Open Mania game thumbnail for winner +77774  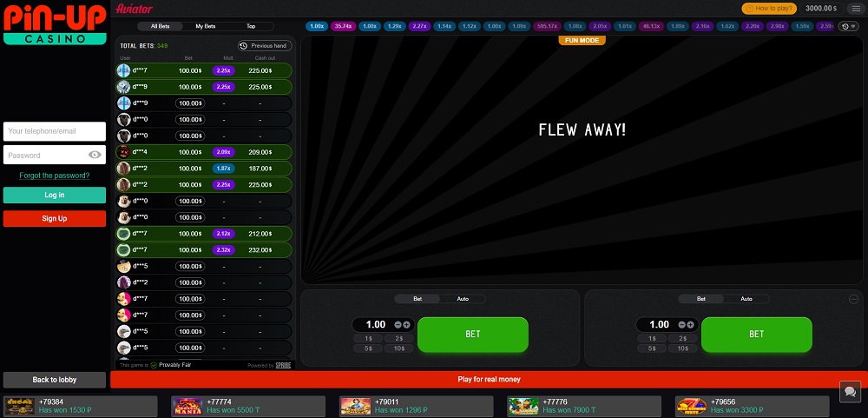188,407
